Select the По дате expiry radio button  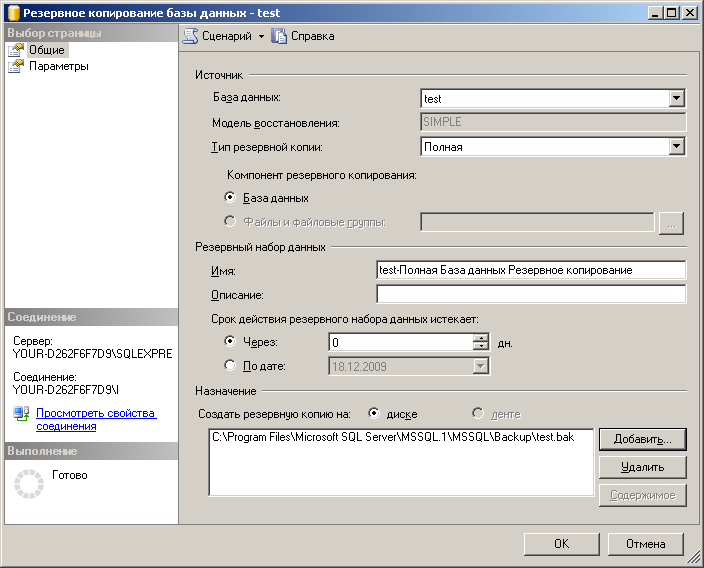(230, 365)
